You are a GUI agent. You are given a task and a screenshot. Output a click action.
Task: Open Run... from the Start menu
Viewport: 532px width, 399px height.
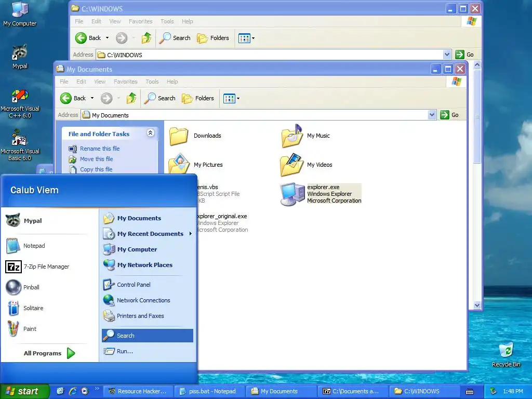(148, 351)
